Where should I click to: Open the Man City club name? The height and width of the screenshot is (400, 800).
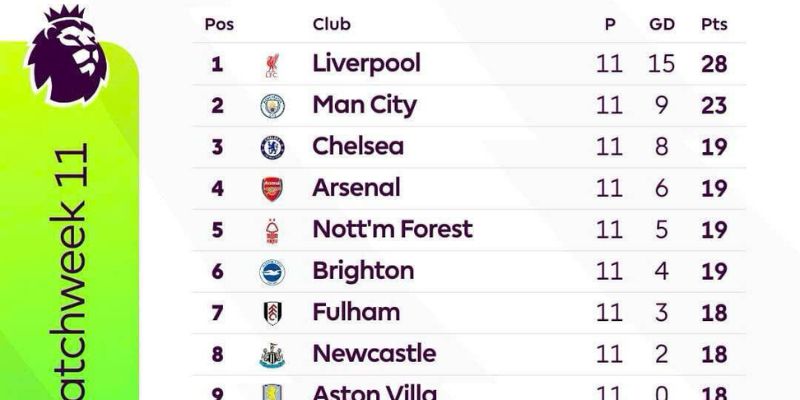(x=365, y=105)
